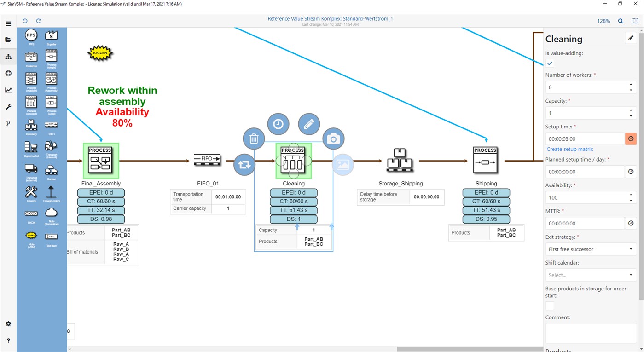This screenshot has height=352, width=644.
Task: Open the camera snapshot icon near Cleaning
Action: pos(333,138)
